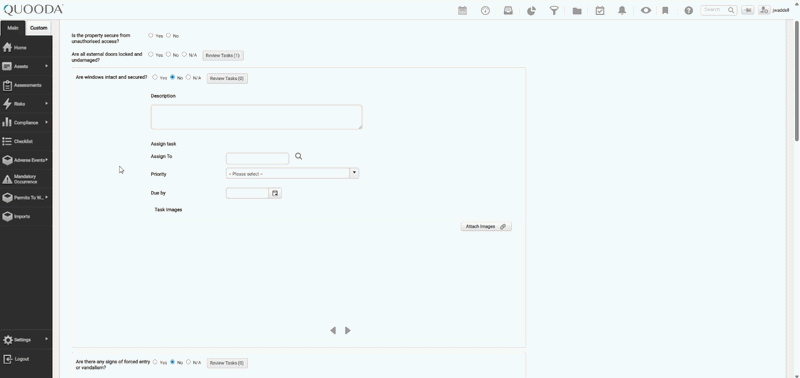Click the Description text area
800x378 pixels.
pyautogui.click(x=257, y=117)
